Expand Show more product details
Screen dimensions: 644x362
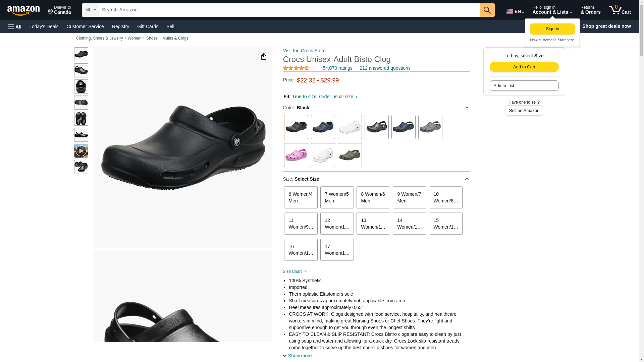297,356
